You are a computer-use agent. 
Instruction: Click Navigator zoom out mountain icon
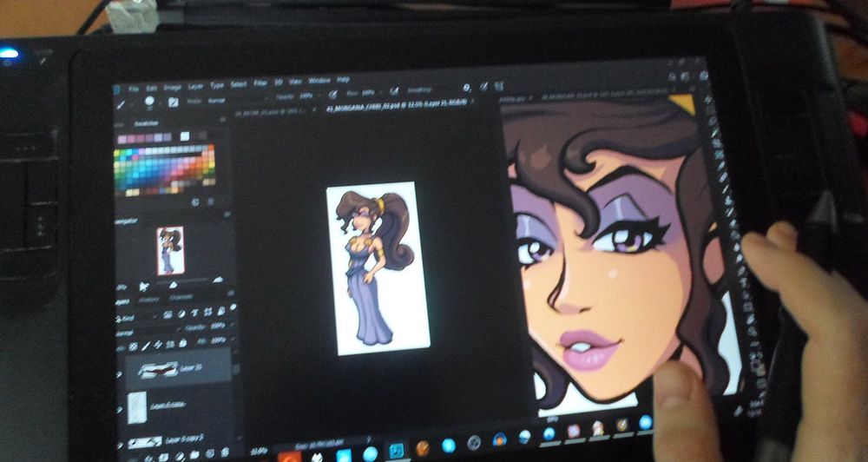(x=144, y=286)
